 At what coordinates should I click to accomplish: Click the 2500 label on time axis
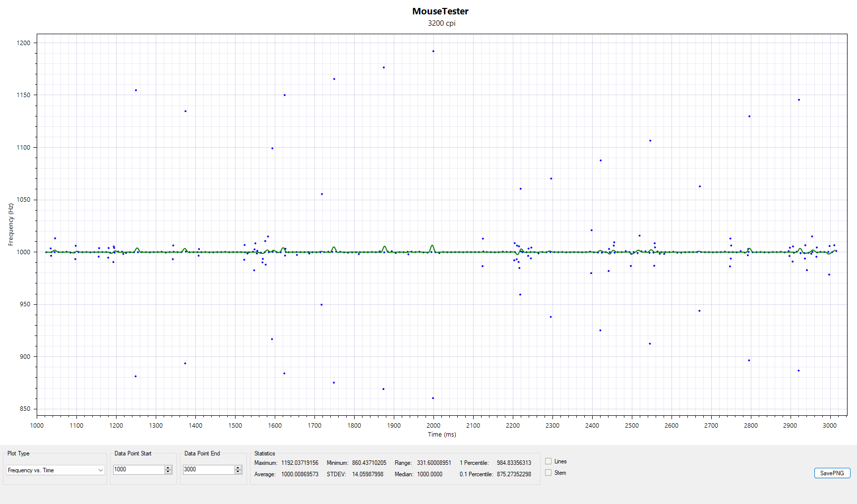(x=632, y=426)
